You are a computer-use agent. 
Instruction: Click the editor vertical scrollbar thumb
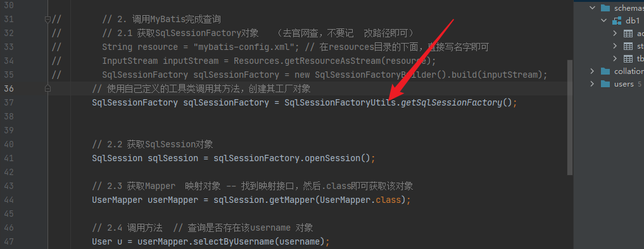[570, 118]
